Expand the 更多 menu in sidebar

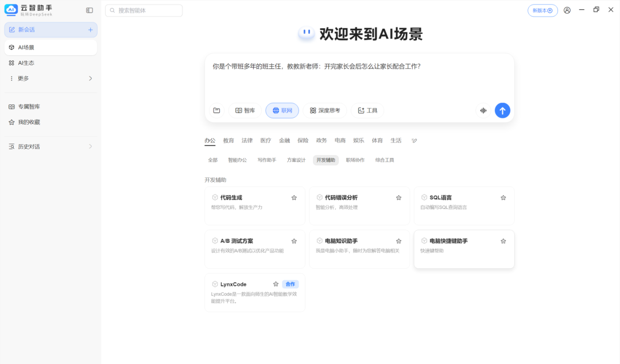(x=51, y=78)
